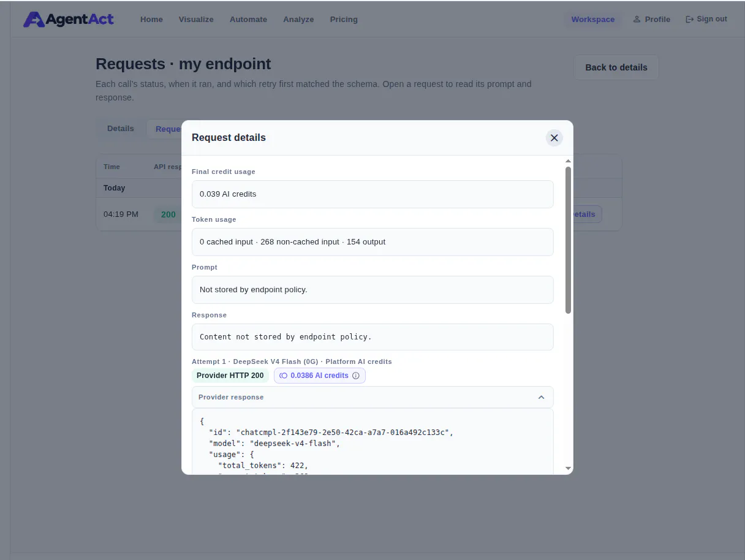Click the 'Content not stored by endpoint policy.' response
This screenshot has width=745, height=560.
[372, 337]
